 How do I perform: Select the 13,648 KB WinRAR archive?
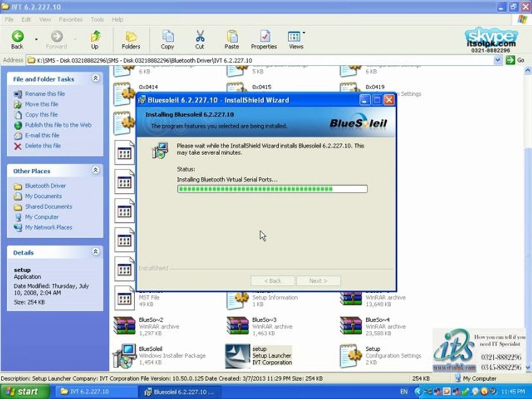351,299
